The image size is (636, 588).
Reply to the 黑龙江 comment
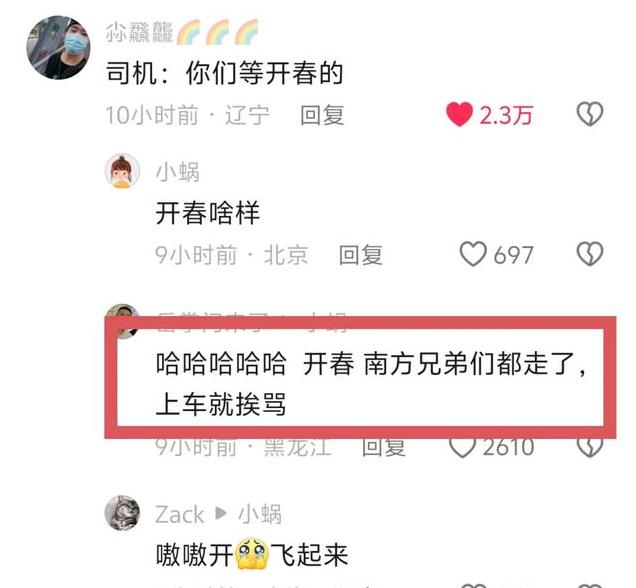[x=383, y=448]
